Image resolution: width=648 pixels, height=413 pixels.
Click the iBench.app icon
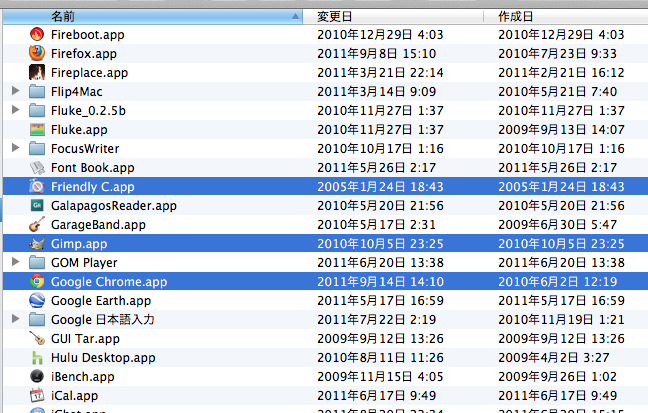tap(37, 377)
